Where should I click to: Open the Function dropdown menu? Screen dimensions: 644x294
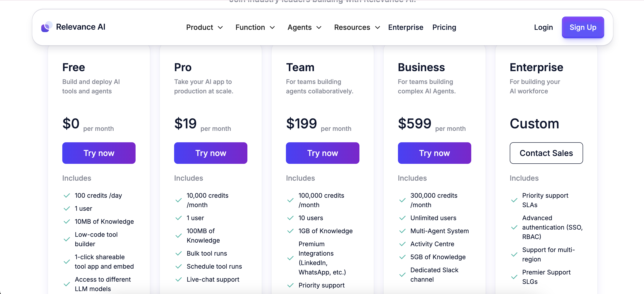(255, 27)
